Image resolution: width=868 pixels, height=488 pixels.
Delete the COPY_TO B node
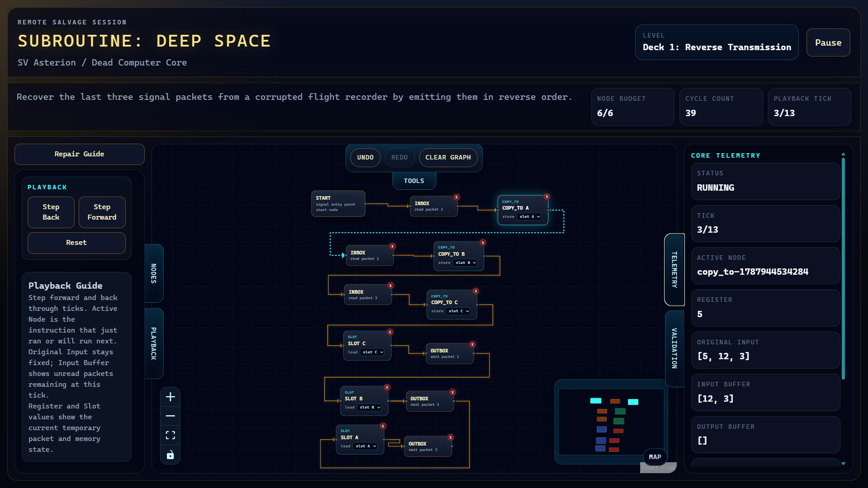483,243
